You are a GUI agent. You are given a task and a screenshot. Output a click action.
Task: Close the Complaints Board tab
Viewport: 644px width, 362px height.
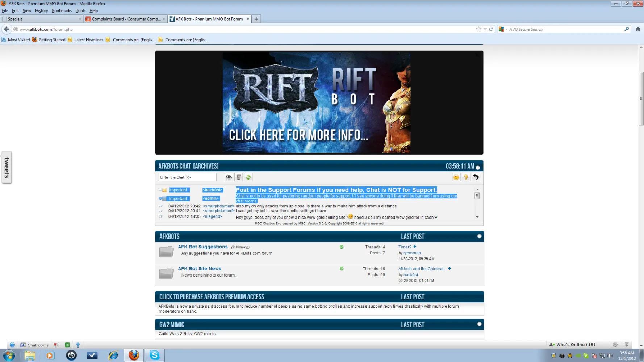(x=164, y=19)
